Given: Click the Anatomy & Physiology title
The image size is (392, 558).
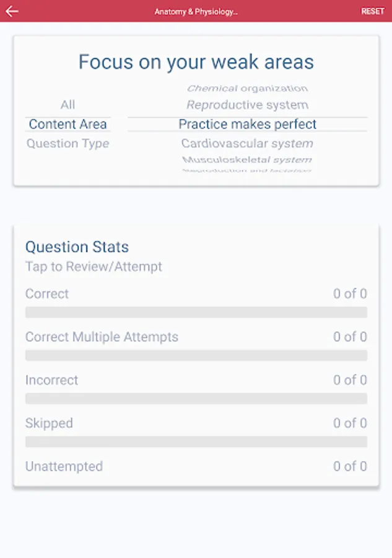Looking at the screenshot, I should (x=196, y=12).
